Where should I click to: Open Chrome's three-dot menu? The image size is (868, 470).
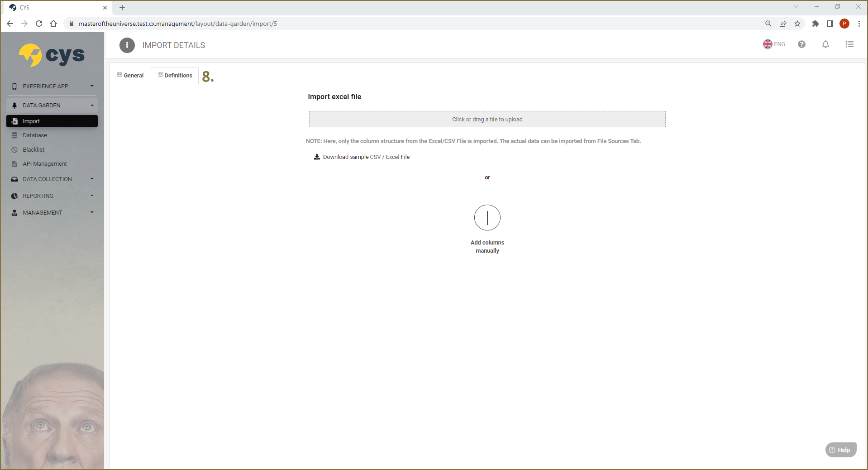[x=859, y=24]
